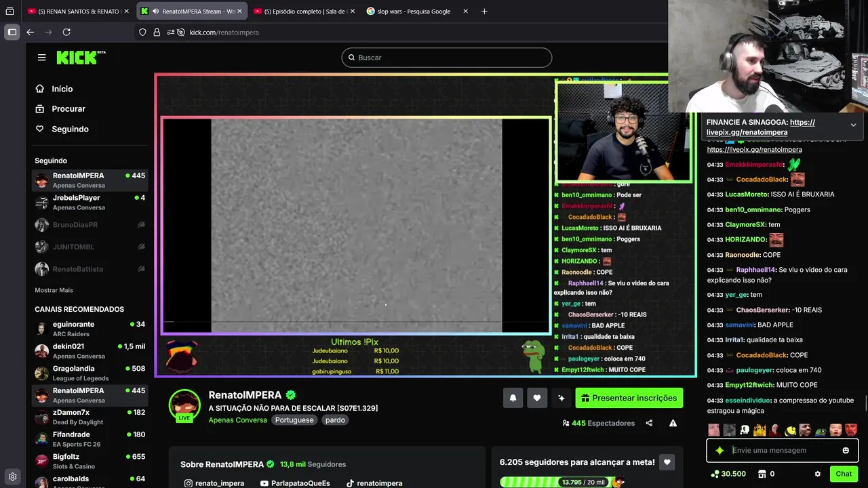Open renato_impera Instagram link
This screenshot has width=868, height=488.
point(214,483)
